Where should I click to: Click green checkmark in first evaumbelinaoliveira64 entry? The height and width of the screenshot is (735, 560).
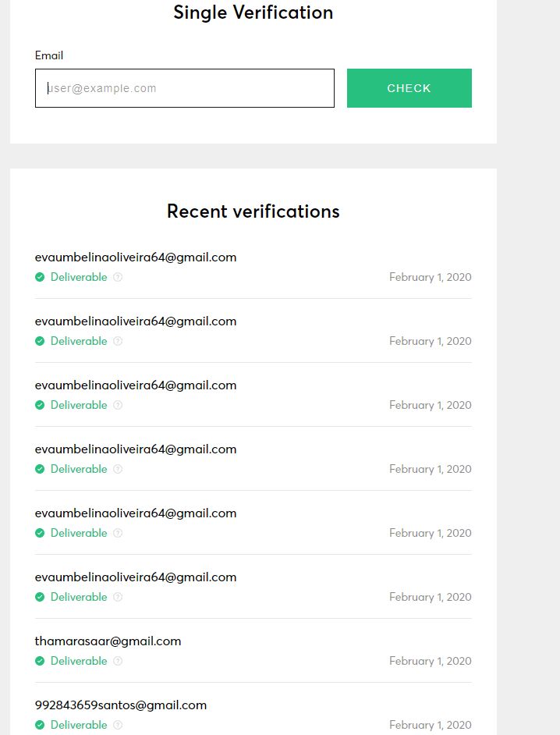coord(40,277)
